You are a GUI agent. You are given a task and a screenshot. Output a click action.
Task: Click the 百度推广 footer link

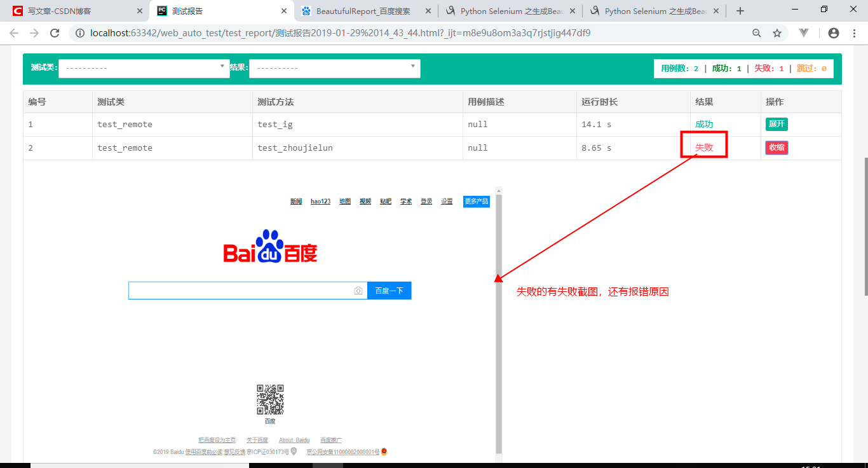pos(331,440)
